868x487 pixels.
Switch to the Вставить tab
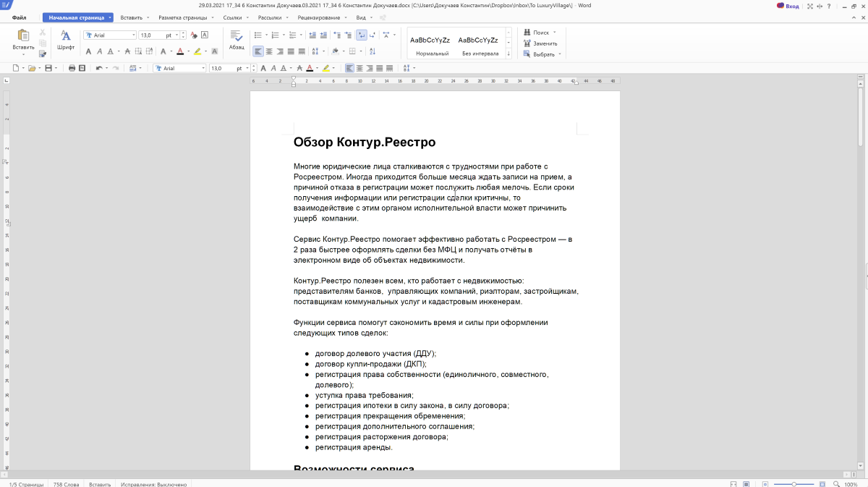click(132, 17)
